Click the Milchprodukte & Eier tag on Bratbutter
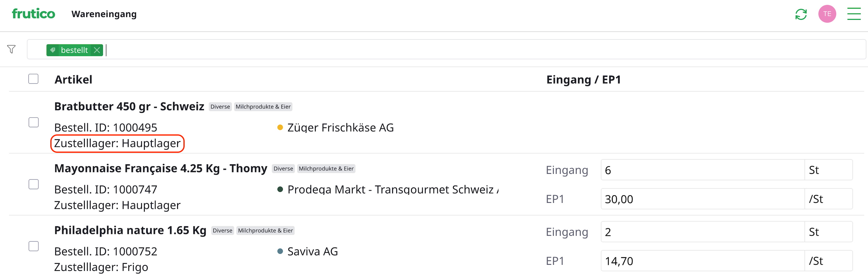Image resolution: width=868 pixels, height=275 pixels. [x=263, y=107]
